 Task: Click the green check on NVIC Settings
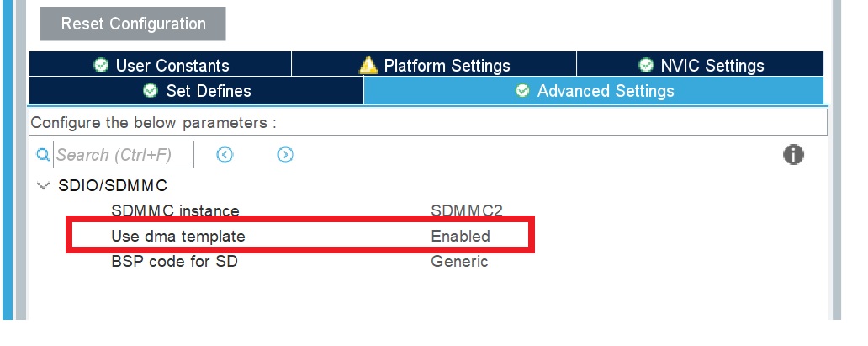(x=646, y=66)
